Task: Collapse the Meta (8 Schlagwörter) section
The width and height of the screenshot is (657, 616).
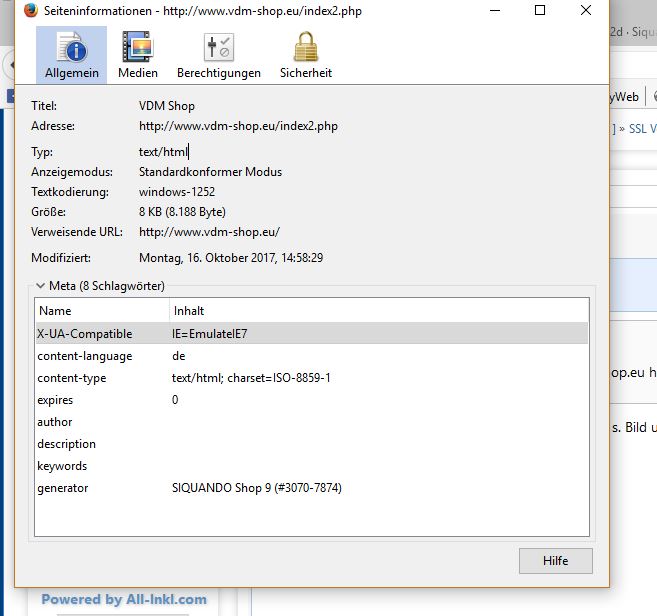Action: pyautogui.click(x=40, y=286)
